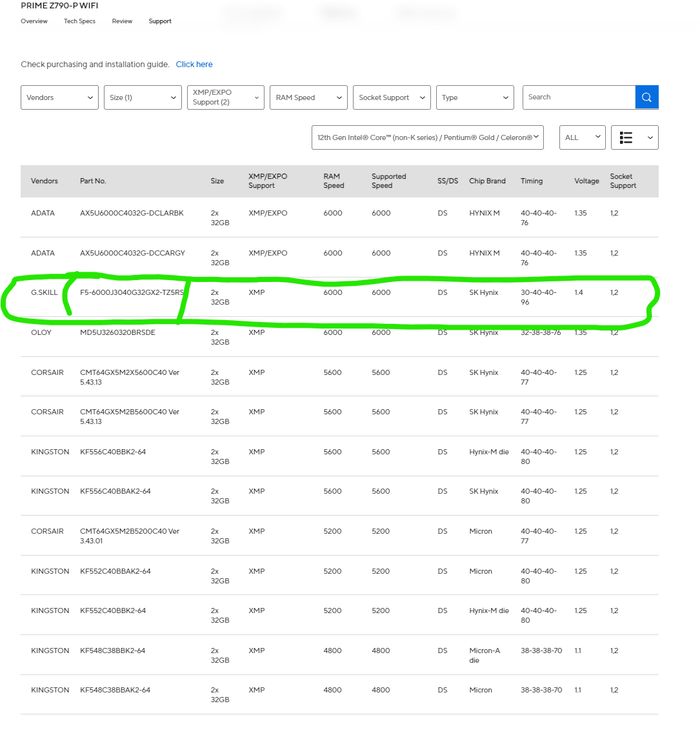This screenshot has height=737, width=700.
Task: Click the SS/DS column header
Action: (x=447, y=181)
